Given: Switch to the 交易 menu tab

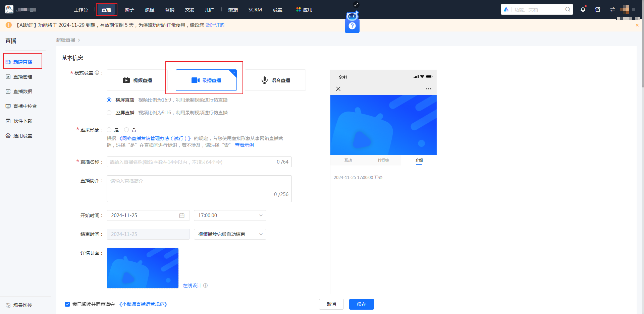Looking at the screenshot, I should (x=190, y=9).
